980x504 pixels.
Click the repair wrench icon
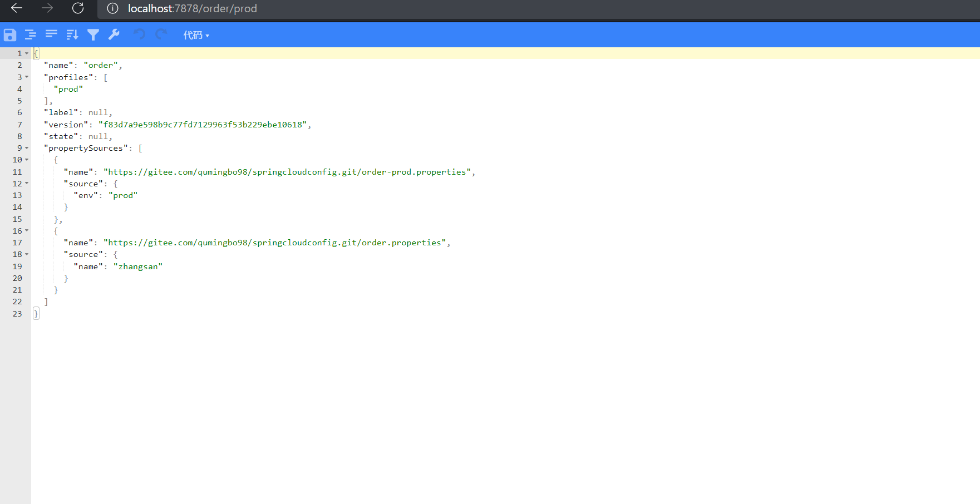coord(114,34)
